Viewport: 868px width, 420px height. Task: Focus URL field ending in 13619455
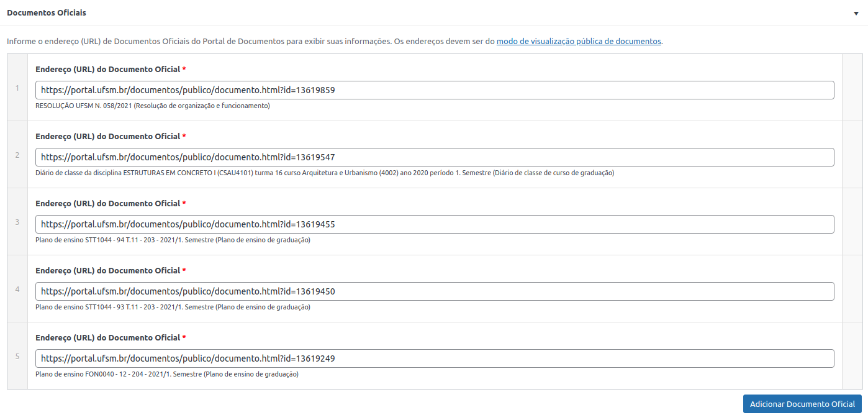tap(435, 224)
